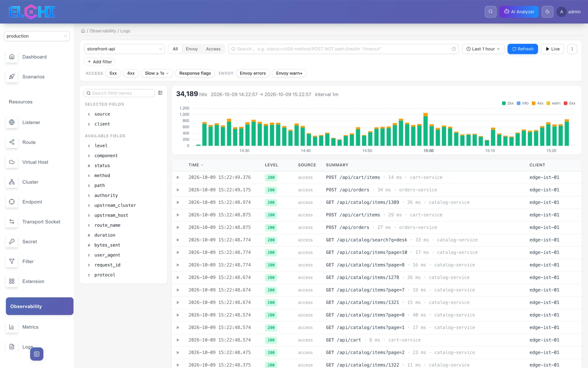Select the All log type tab

(175, 49)
